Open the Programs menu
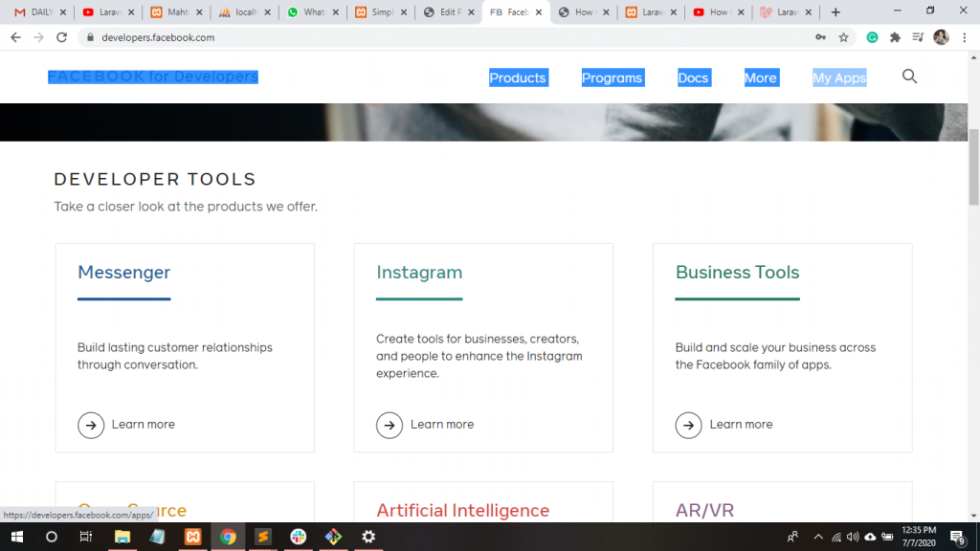 pos(612,77)
